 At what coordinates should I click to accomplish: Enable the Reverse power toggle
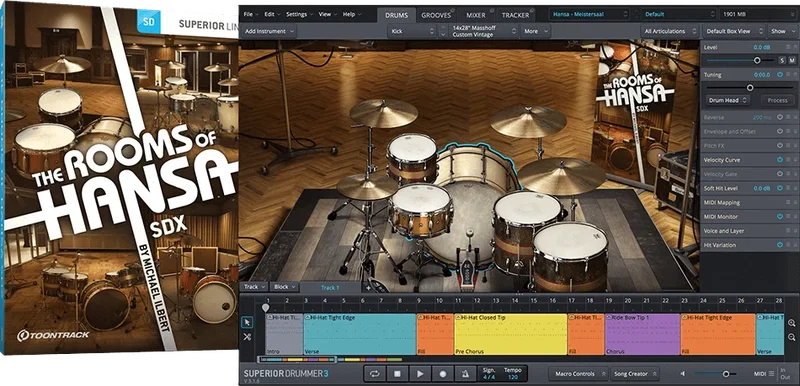[x=780, y=117]
